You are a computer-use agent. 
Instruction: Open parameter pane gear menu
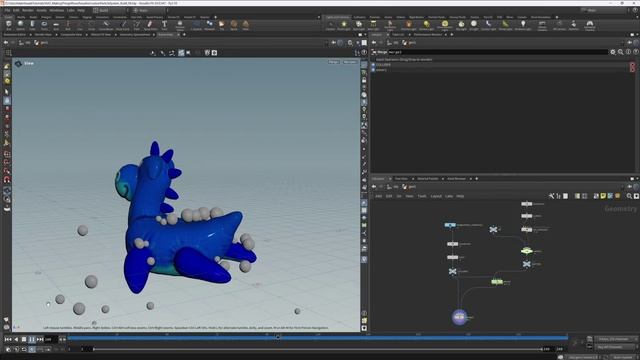613,52
